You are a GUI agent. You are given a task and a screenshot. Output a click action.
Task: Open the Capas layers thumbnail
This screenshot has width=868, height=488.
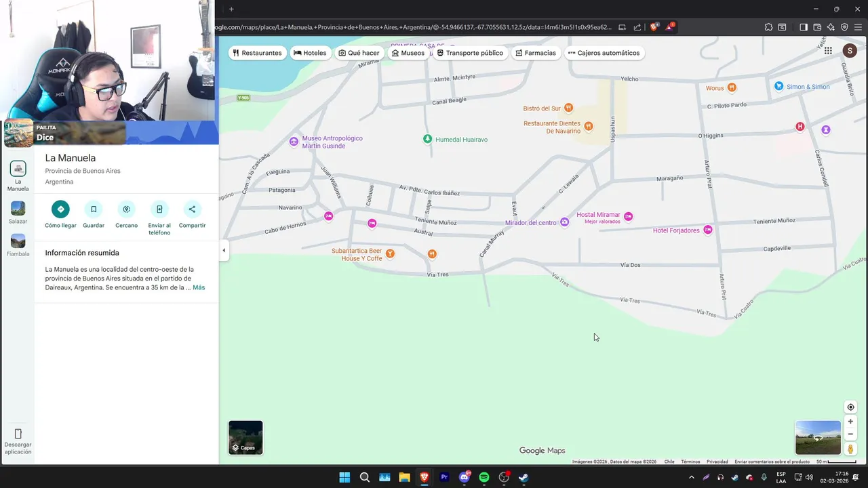[245, 437]
